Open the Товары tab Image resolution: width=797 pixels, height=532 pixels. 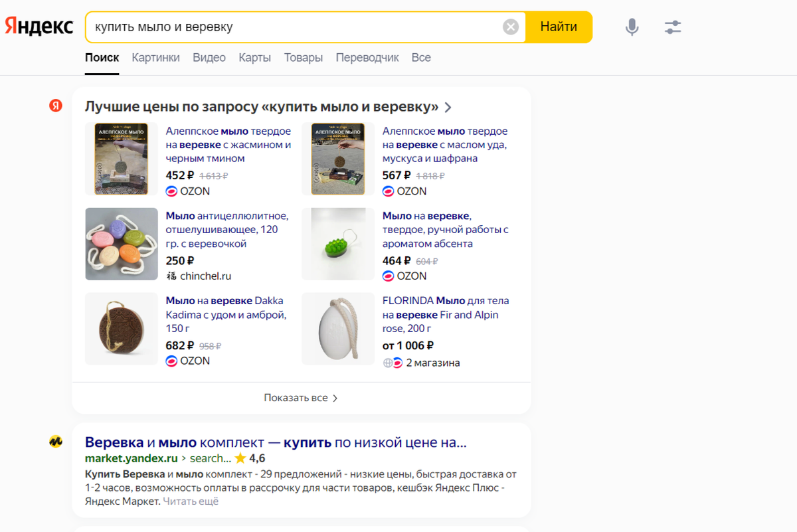point(303,58)
